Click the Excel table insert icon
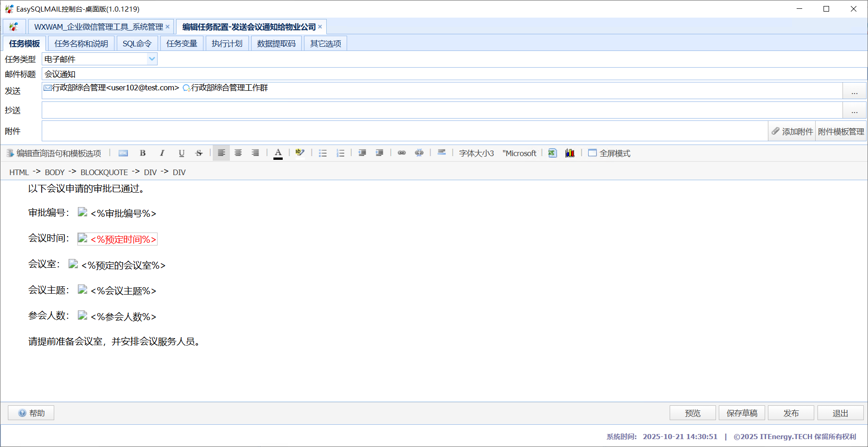This screenshot has width=868, height=447. [x=552, y=153]
